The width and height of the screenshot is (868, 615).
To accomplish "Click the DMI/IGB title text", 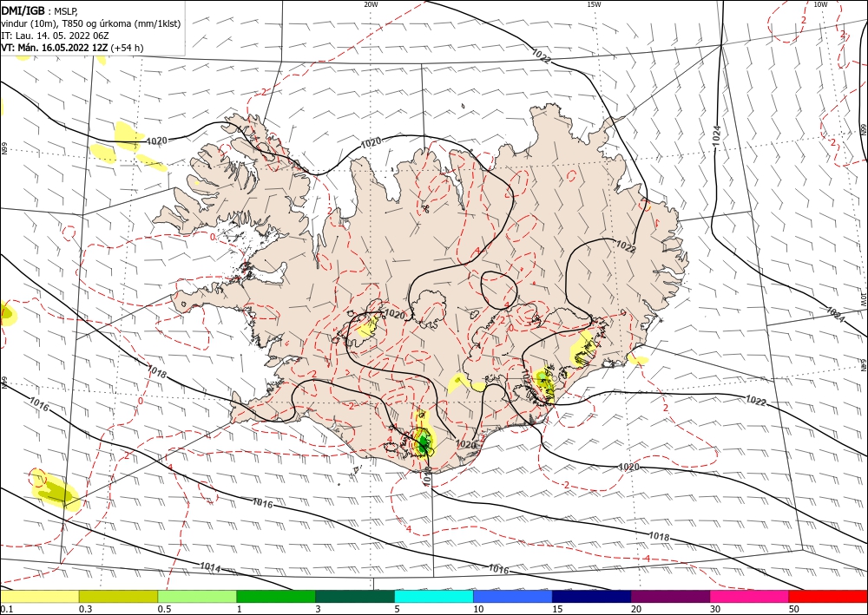I will coord(23,10).
